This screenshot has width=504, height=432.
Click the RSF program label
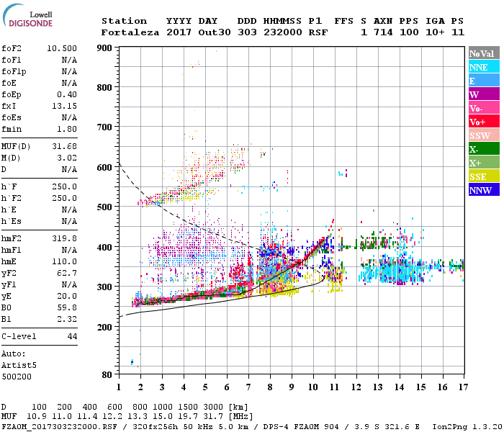click(x=318, y=32)
